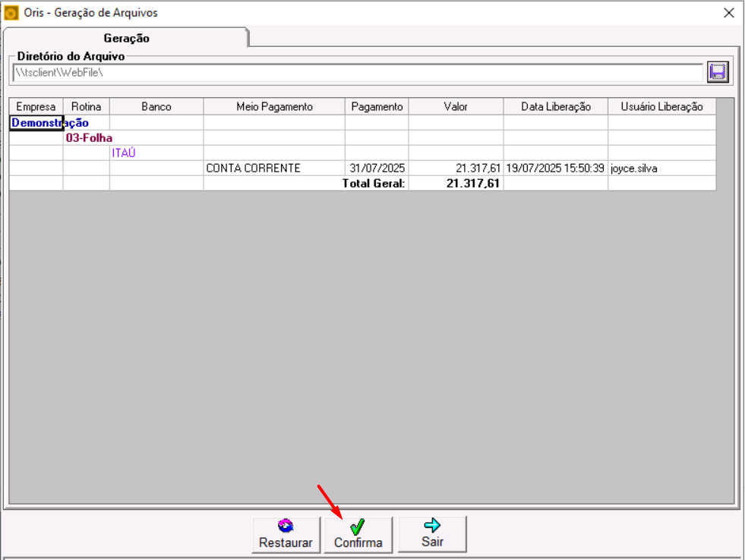Click the Restaurar button
This screenshot has height=560, width=745.
click(x=286, y=535)
